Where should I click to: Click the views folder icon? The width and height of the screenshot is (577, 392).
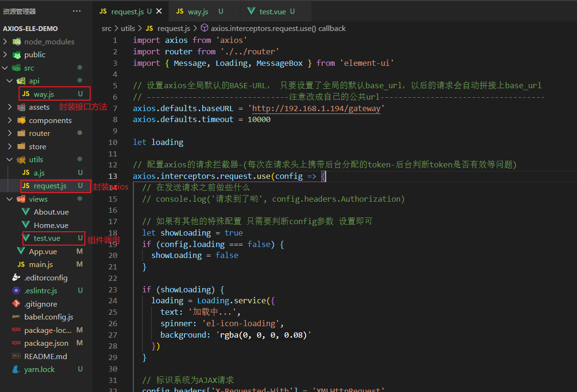pos(21,199)
